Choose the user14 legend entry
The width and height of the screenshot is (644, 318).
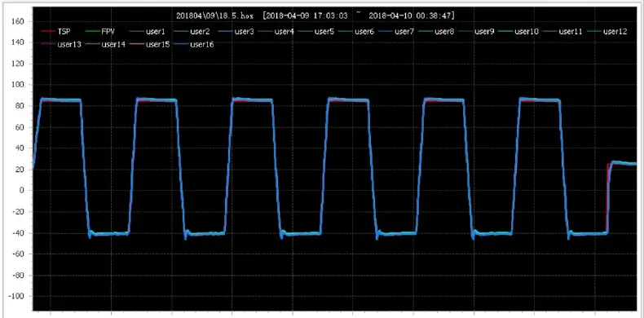pos(104,44)
